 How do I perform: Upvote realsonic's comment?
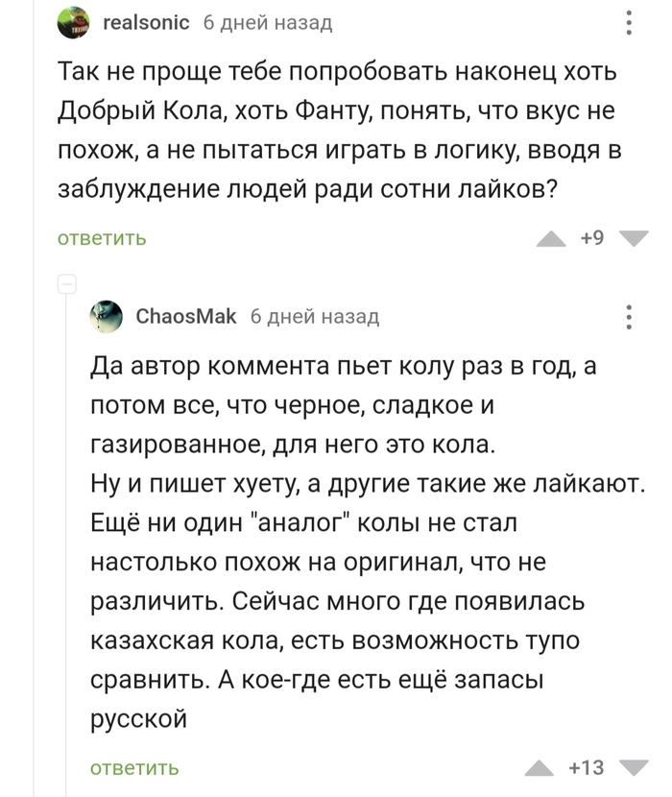tap(551, 239)
